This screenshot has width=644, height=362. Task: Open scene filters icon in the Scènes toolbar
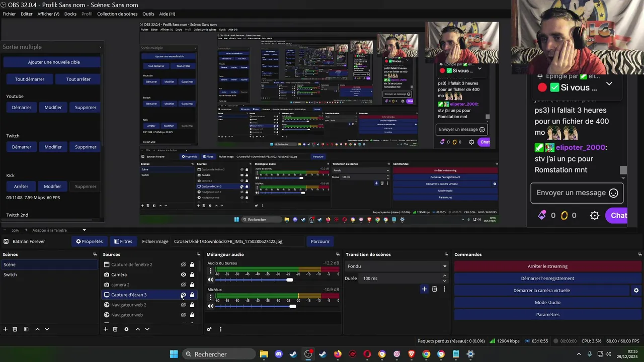(26, 329)
